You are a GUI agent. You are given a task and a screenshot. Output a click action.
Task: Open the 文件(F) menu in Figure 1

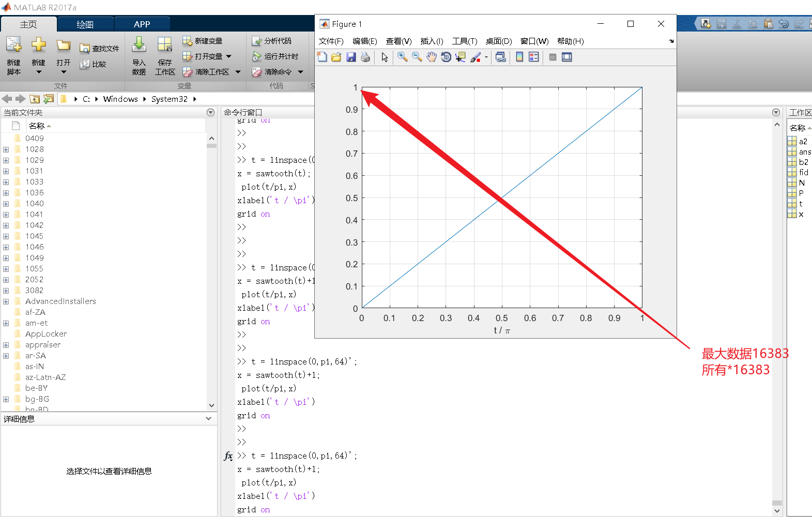pyautogui.click(x=331, y=41)
